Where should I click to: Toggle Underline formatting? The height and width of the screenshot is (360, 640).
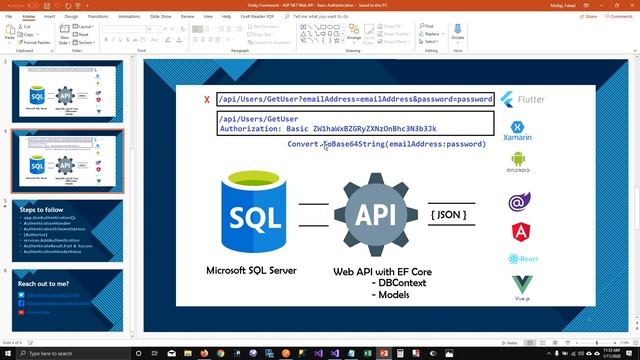(120, 40)
